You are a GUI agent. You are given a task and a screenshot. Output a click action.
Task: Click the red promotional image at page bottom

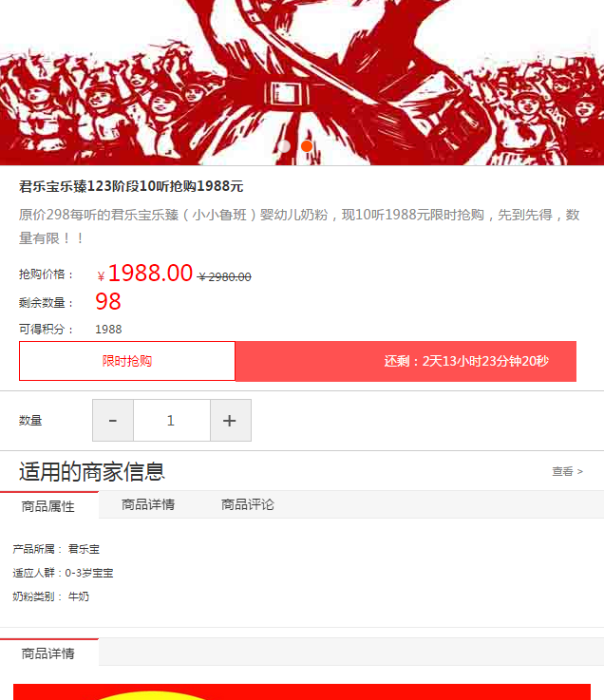[302, 691]
